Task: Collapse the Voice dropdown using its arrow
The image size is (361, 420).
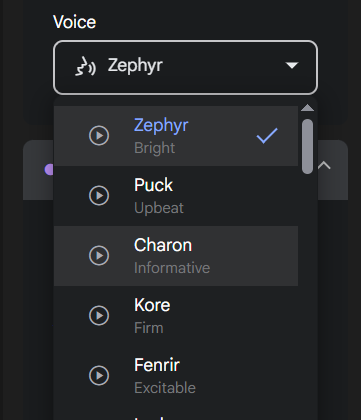Action: pyautogui.click(x=292, y=65)
